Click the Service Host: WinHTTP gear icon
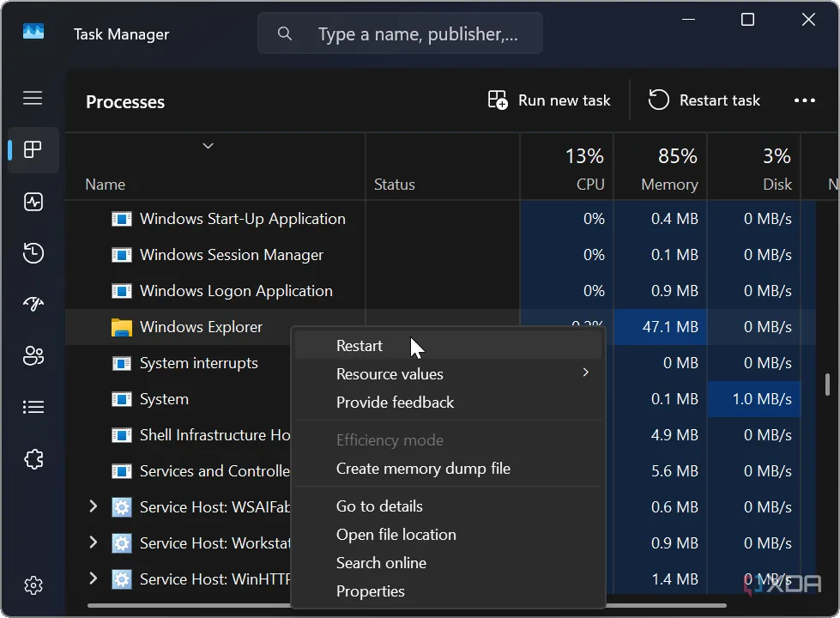Viewport: 840px width, 618px height. [x=122, y=579]
